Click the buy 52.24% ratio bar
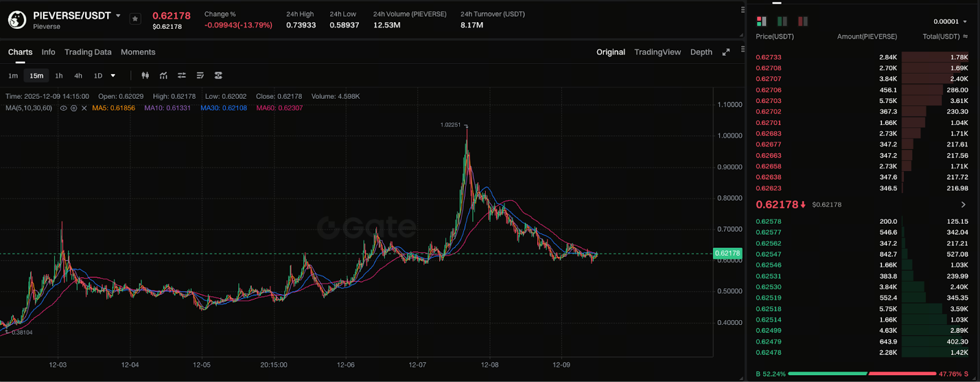The image size is (980, 382). (x=827, y=373)
